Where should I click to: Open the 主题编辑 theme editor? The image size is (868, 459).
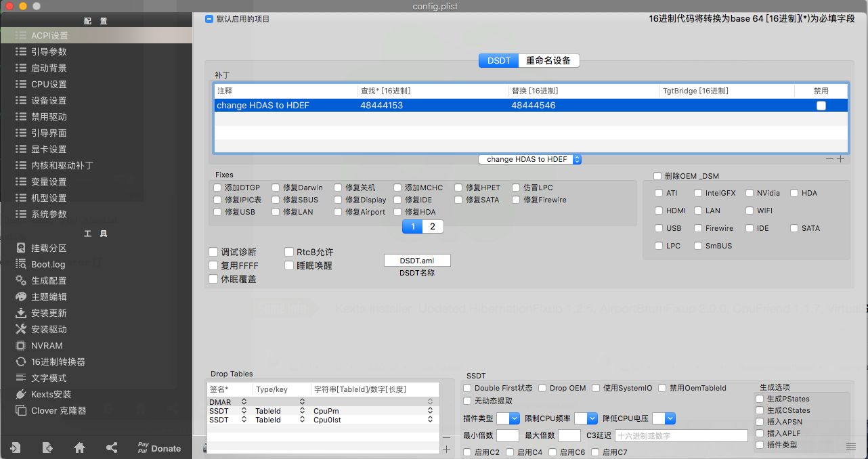coord(49,297)
